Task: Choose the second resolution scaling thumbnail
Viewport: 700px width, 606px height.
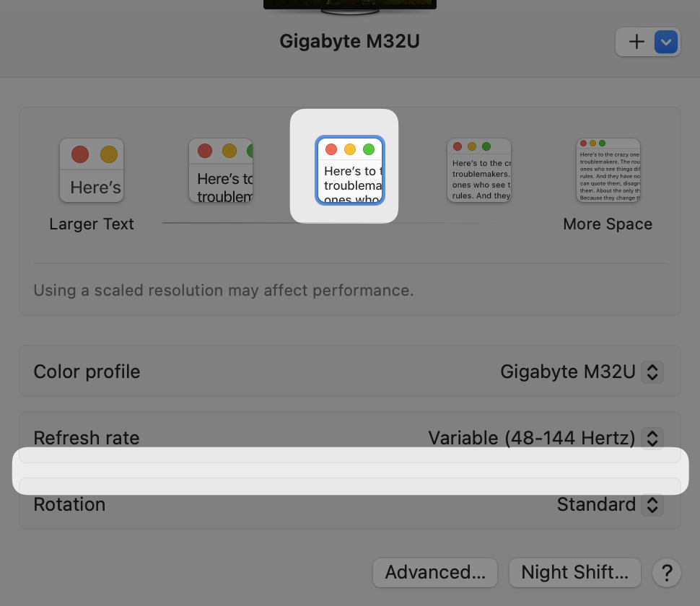Action: (221, 170)
